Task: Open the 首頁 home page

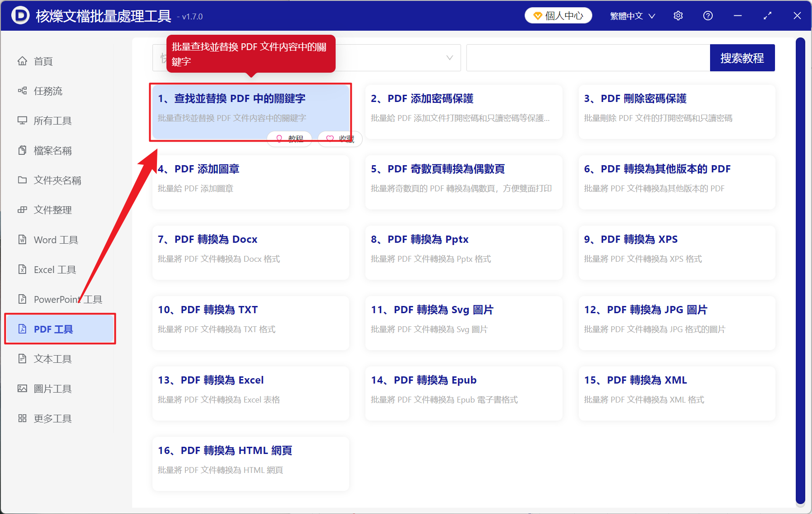Action: pyautogui.click(x=43, y=61)
